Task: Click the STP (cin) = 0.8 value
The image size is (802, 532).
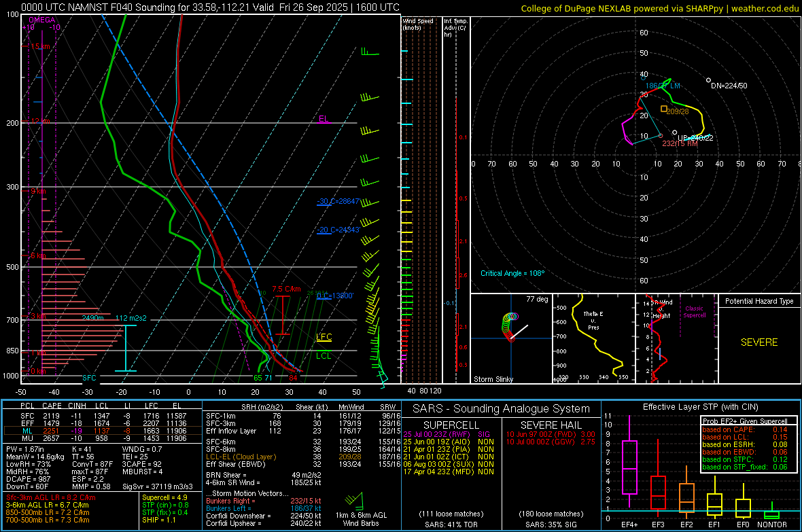Action: tap(165, 505)
